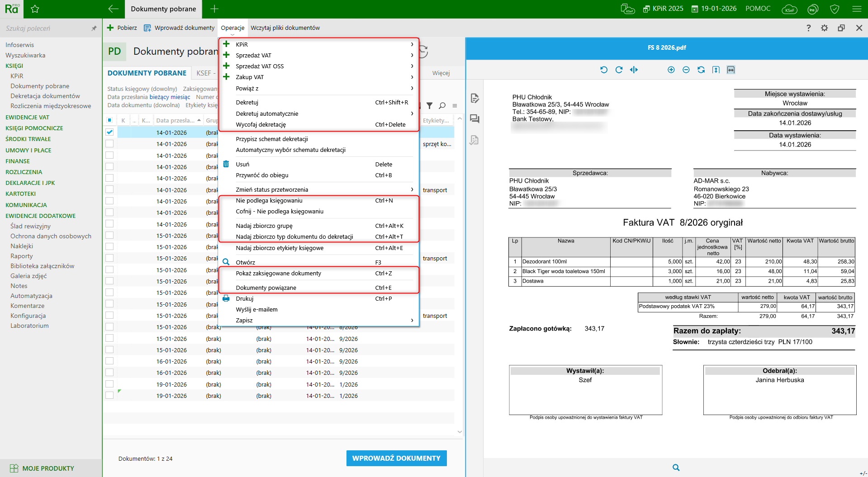
Task: Zoom in on the invoice preview
Action: point(671,70)
